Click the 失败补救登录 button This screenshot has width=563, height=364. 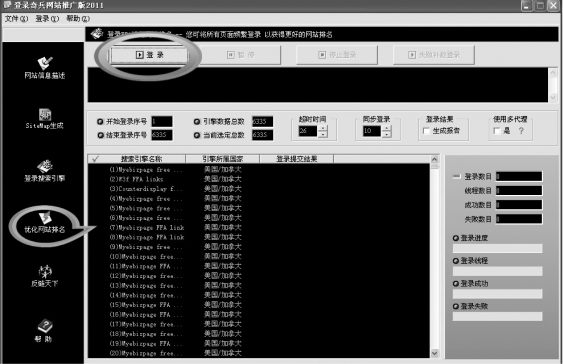click(x=434, y=55)
